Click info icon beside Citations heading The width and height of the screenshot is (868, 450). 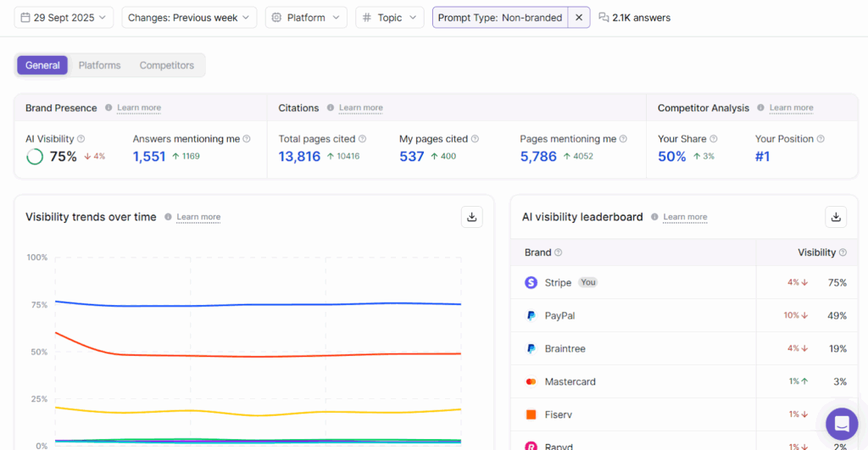pyautogui.click(x=331, y=108)
